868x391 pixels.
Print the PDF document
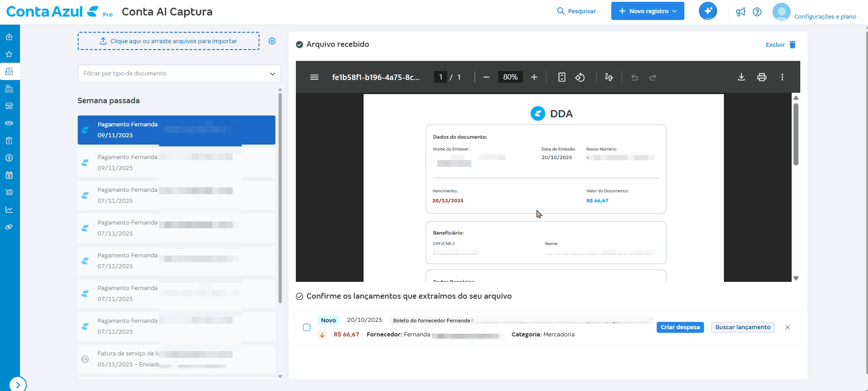coord(762,77)
